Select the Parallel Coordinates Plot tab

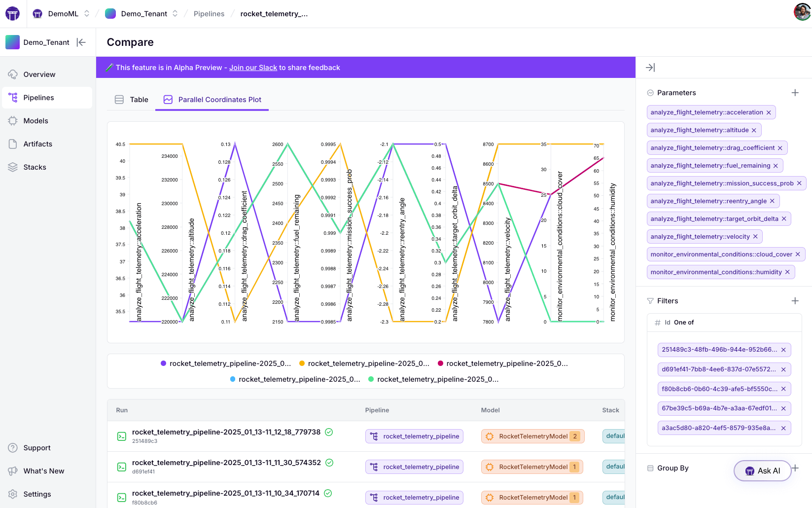click(219, 99)
